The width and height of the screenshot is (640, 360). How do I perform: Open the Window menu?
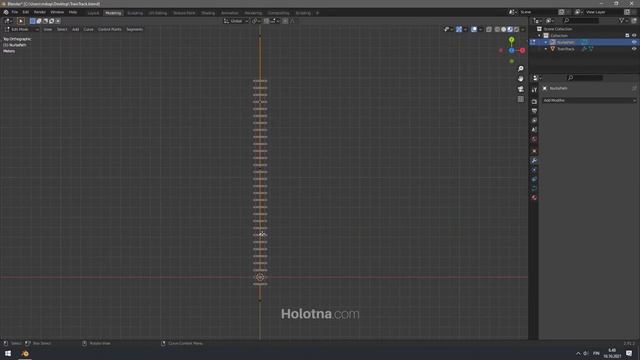(x=57, y=12)
